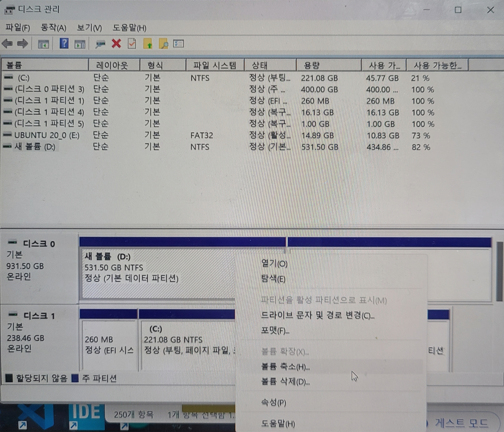
Task: Click the 파일 시스템 column header
Action: 215,65
